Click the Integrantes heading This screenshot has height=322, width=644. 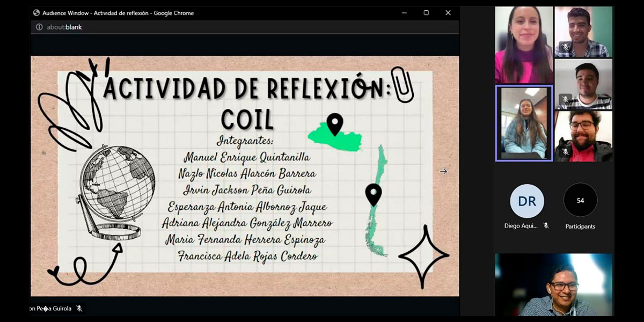pyautogui.click(x=245, y=141)
